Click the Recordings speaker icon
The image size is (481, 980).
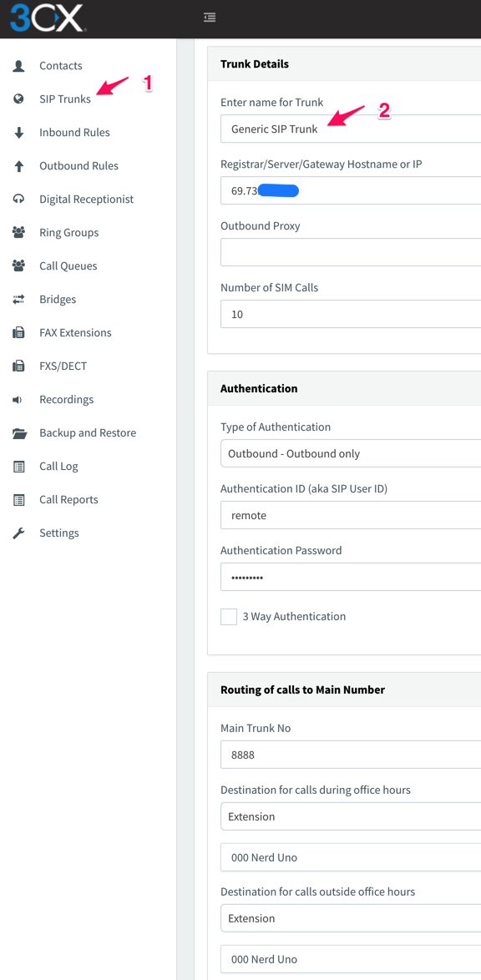click(x=18, y=399)
